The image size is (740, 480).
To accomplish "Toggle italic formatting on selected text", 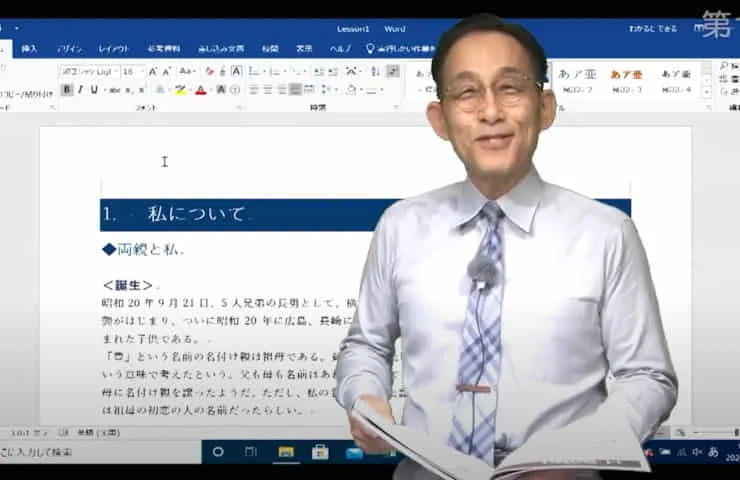I will (x=80, y=90).
